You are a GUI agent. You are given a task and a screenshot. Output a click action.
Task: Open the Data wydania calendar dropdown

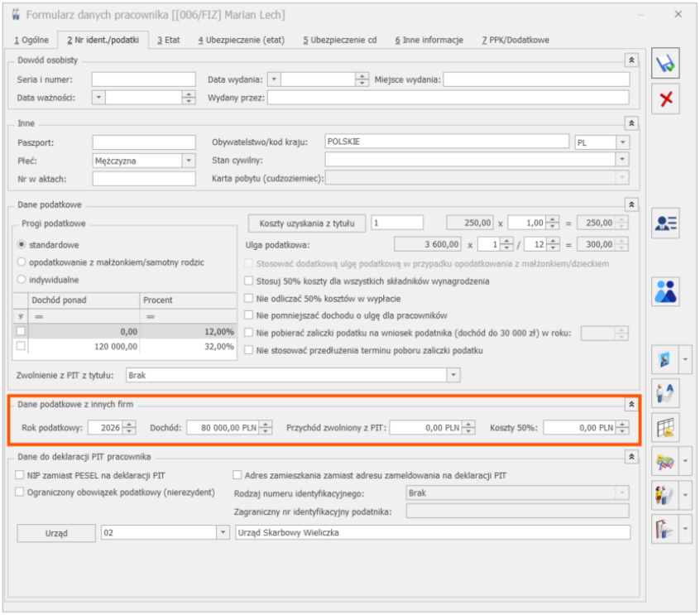[274, 79]
